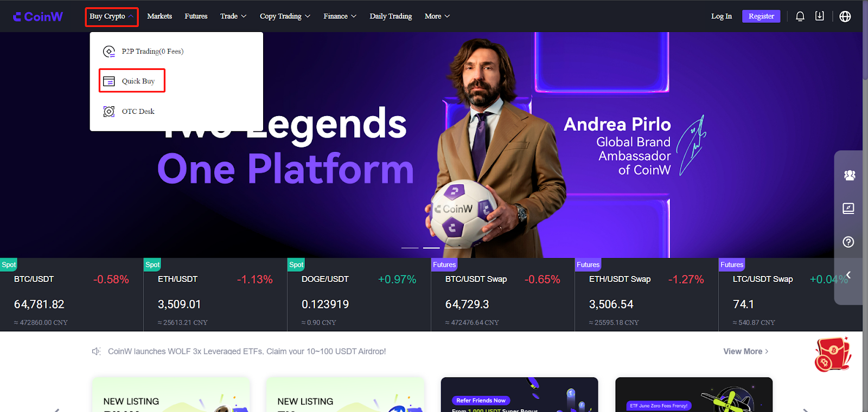Expand the Copy Trading dropdown
Viewport: 868px width, 412px height.
point(285,16)
